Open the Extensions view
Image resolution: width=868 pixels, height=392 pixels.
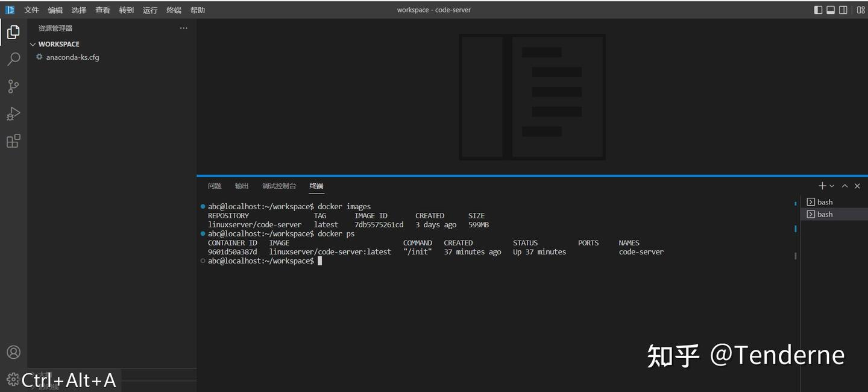[13, 141]
